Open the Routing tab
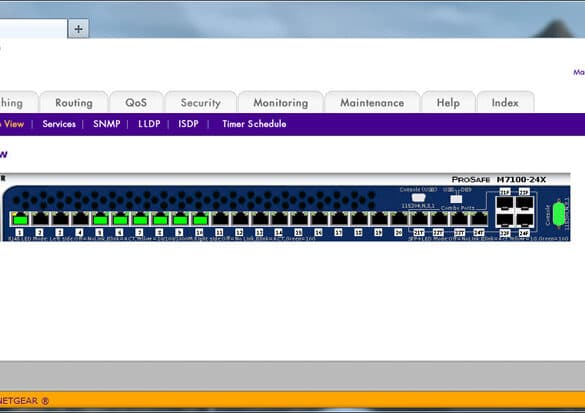 74,103
